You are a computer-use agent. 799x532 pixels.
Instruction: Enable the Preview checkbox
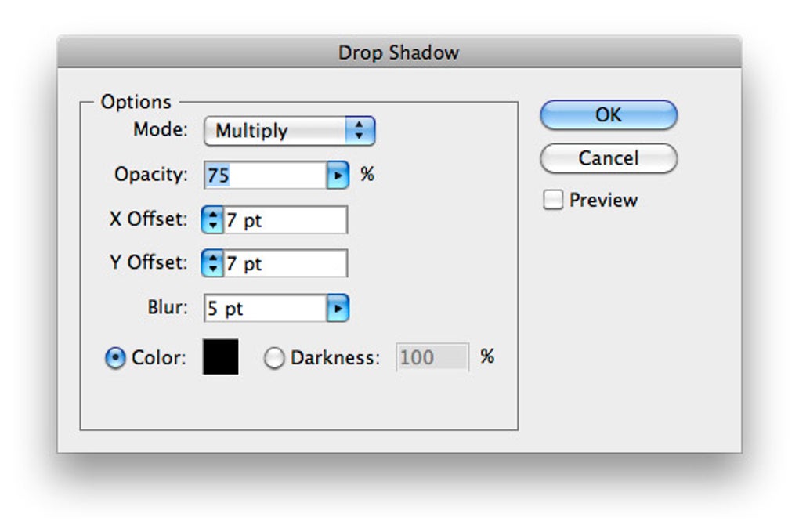click(x=553, y=201)
